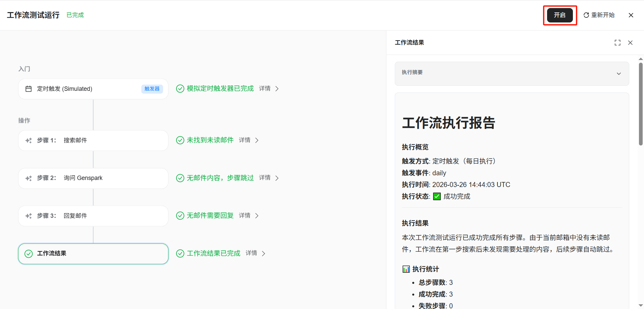
Task: Click the 重新开始 restart button
Action: tap(599, 15)
